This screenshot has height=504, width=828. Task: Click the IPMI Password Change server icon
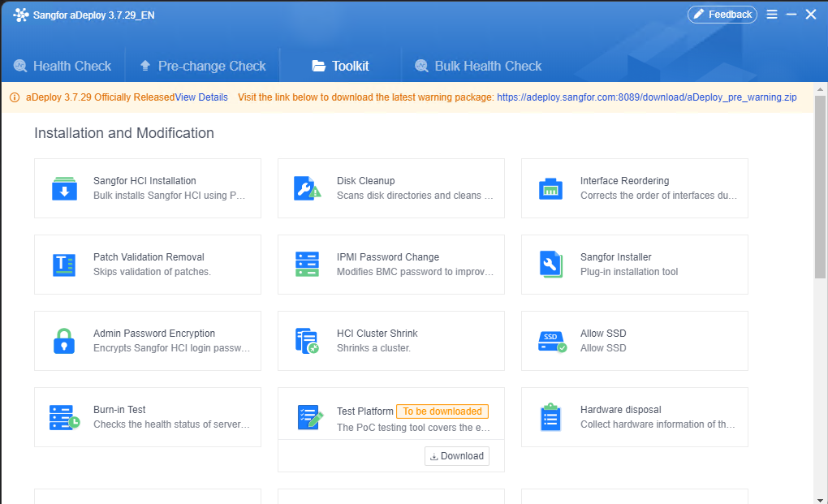point(307,265)
